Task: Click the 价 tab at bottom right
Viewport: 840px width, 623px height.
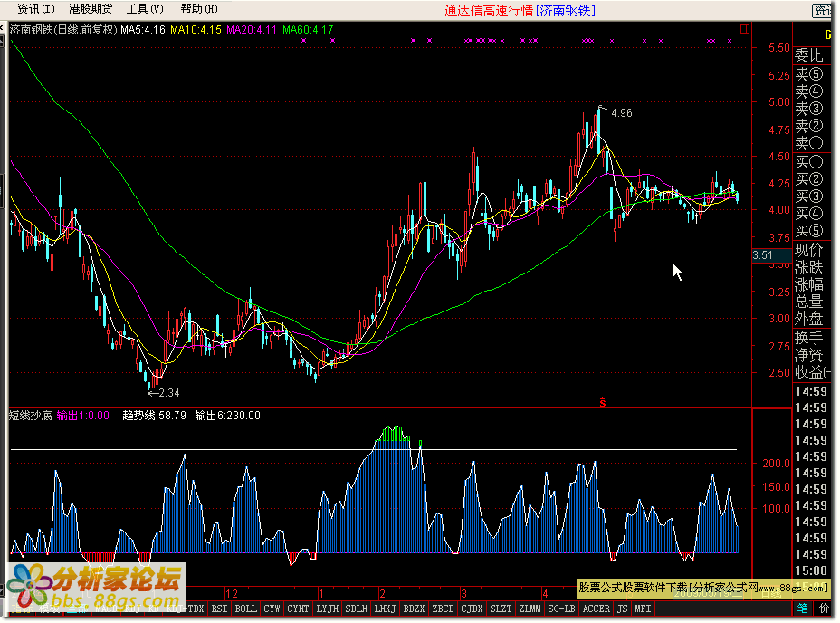Action: pyautogui.click(x=824, y=608)
